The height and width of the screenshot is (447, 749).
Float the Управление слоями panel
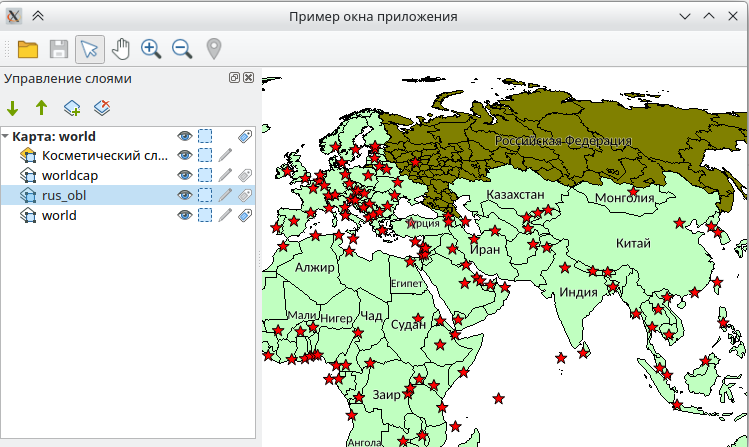(x=234, y=78)
